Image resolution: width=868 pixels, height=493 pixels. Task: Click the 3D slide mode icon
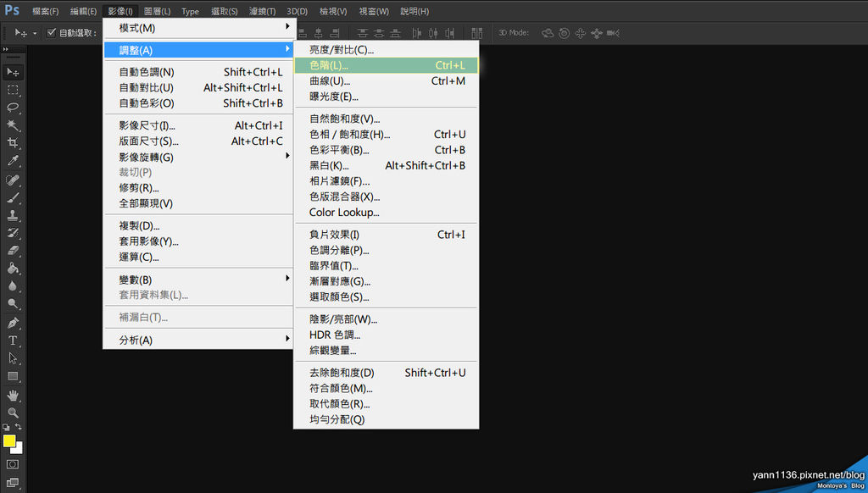pos(596,33)
